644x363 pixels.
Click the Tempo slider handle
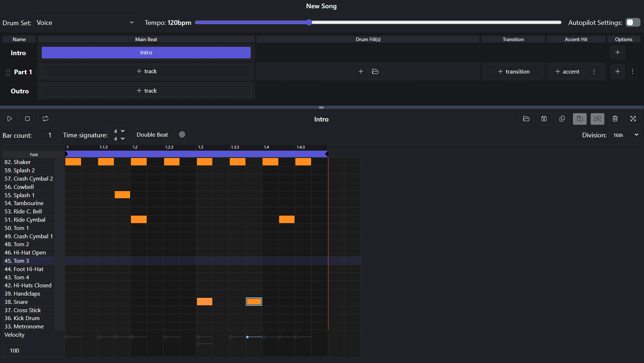coord(309,22)
